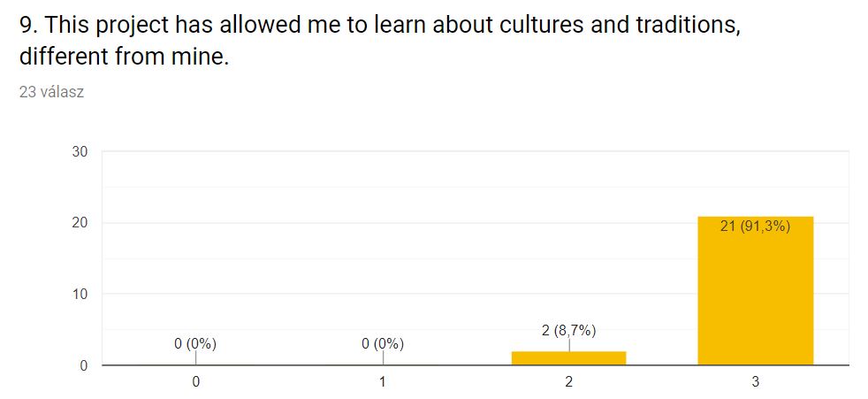
Task: Click the tall yellow bar for rating 3
Action: point(755,290)
